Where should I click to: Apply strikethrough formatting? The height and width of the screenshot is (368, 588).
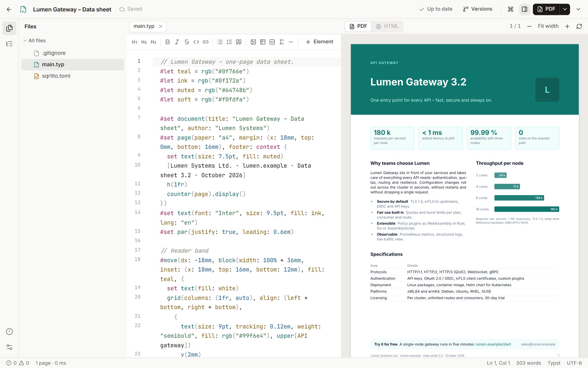tap(186, 42)
